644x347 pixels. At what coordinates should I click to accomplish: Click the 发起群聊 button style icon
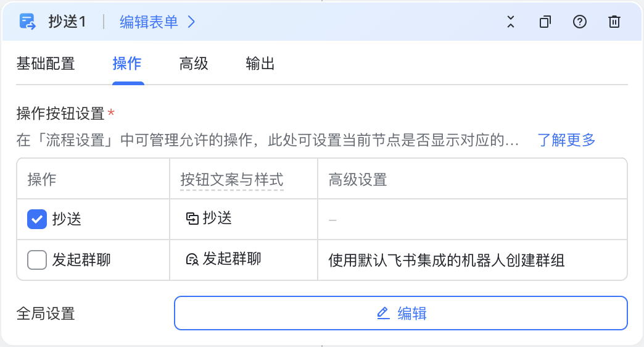click(192, 259)
